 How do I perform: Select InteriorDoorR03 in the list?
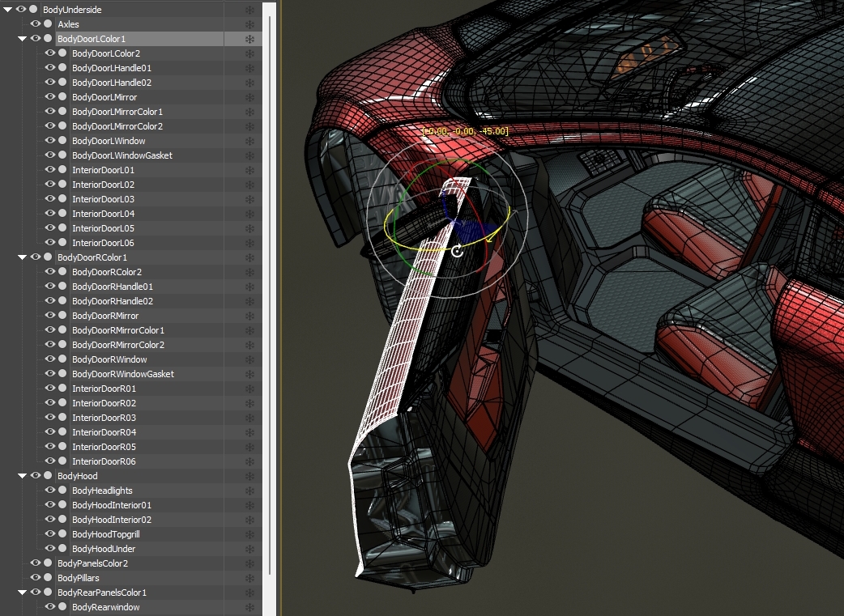[x=104, y=418]
